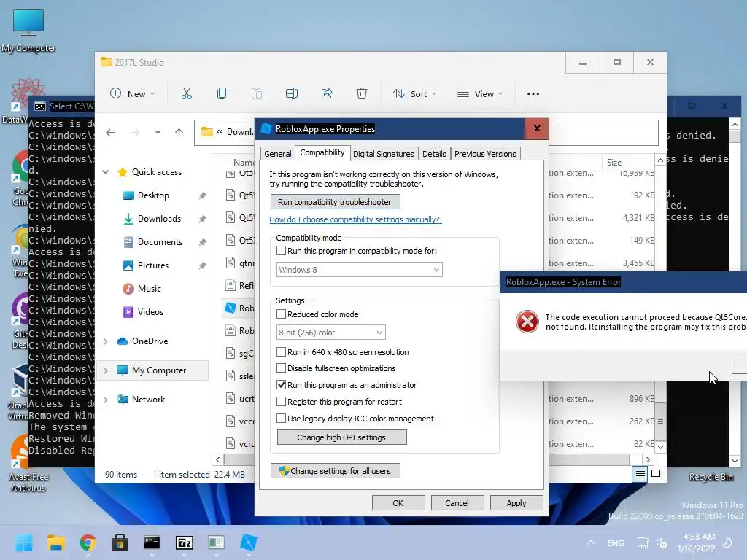
Task: Switch to the Previous Versions tab
Action: [485, 154]
